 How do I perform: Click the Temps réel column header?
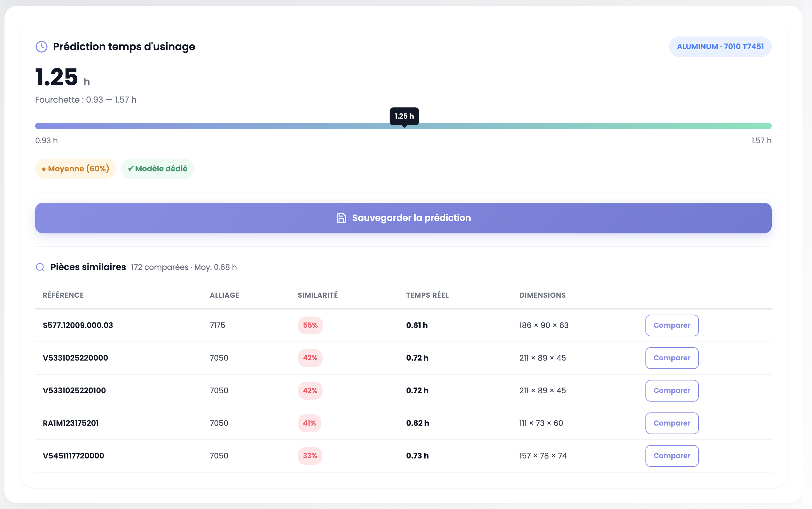point(427,295)
